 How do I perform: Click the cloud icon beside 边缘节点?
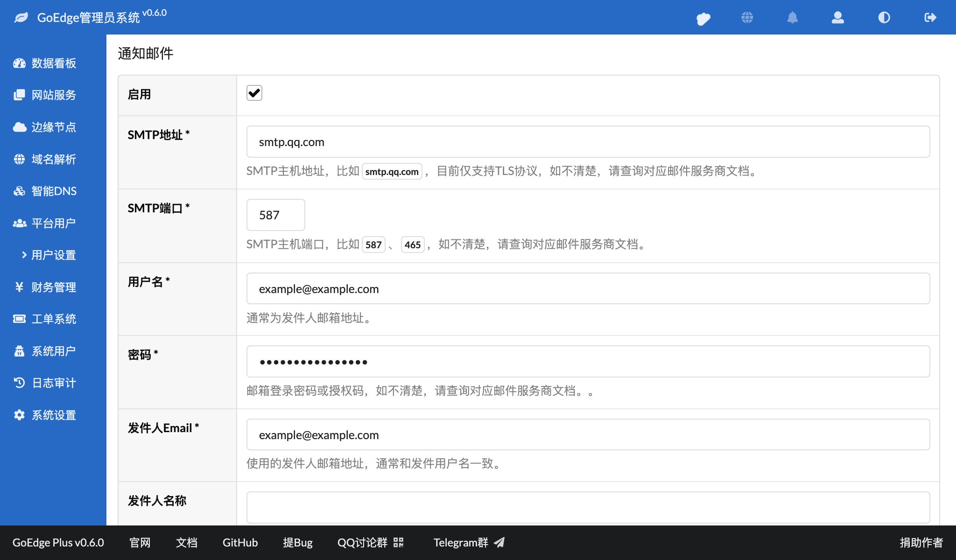tap(19, 127)
